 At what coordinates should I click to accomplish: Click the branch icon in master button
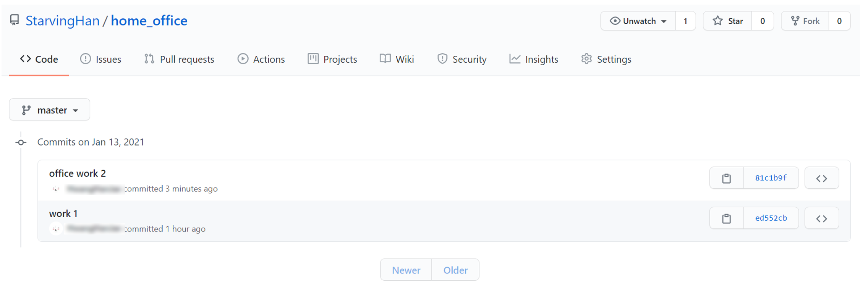(26, 110)
